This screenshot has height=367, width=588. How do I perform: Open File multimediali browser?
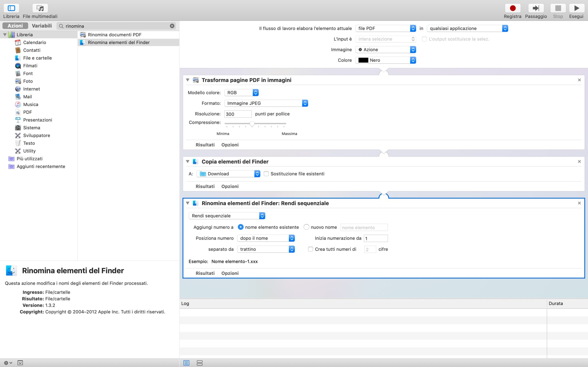click(x=40, y=8)
